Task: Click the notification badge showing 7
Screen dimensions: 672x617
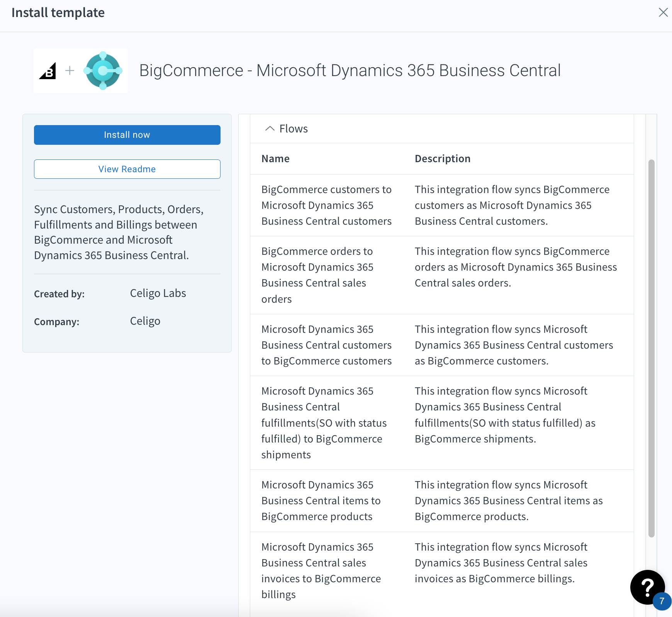Action: (x=662, y=601)
